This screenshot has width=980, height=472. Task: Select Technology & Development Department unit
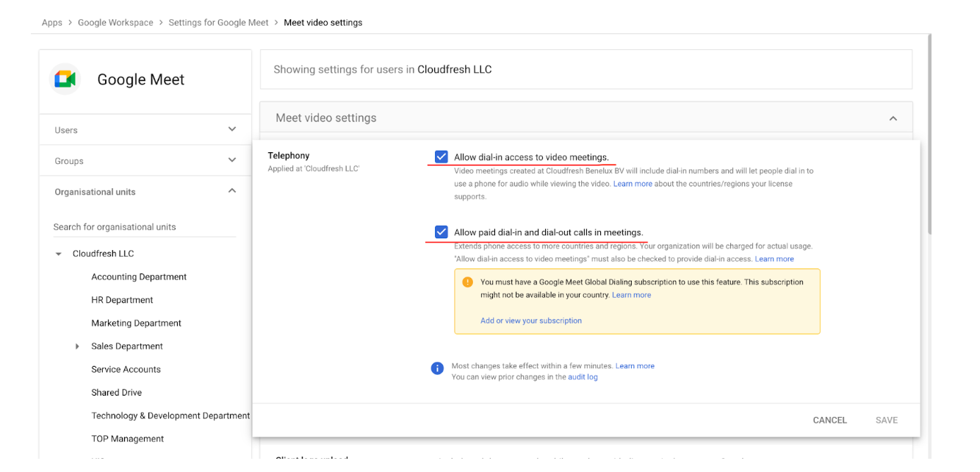(x=170, y=416)
